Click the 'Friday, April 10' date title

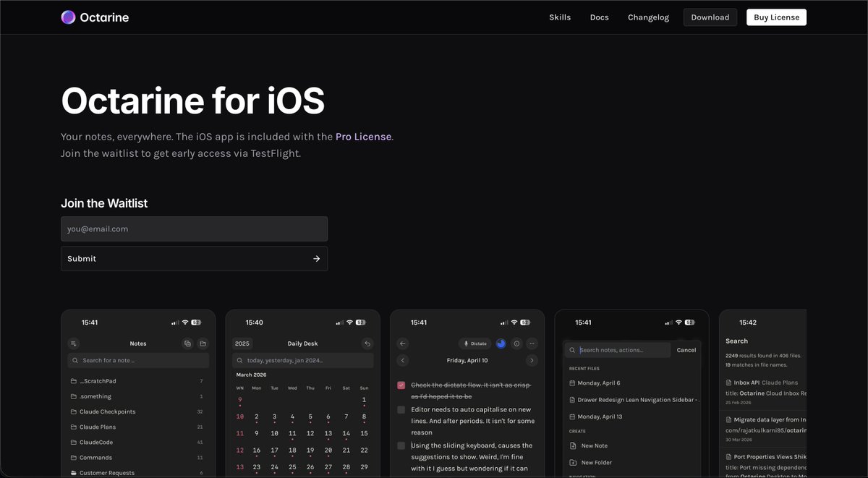click(467, 360)
